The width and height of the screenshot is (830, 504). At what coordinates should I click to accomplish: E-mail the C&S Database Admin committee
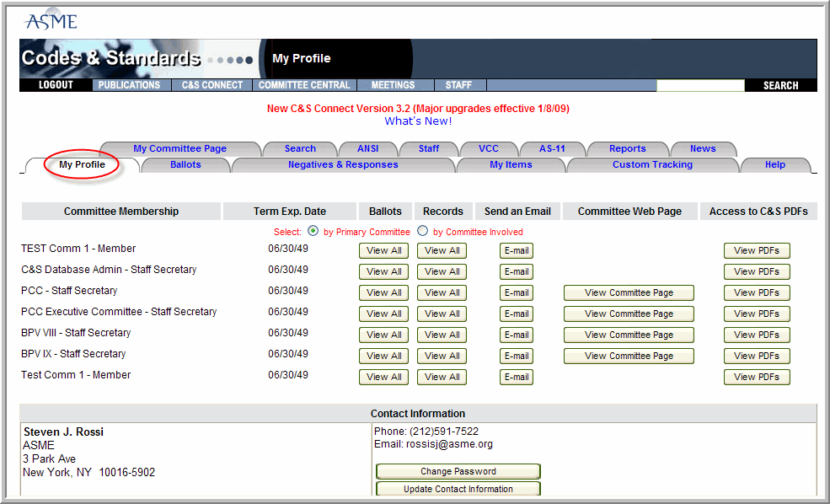(517, 271)
